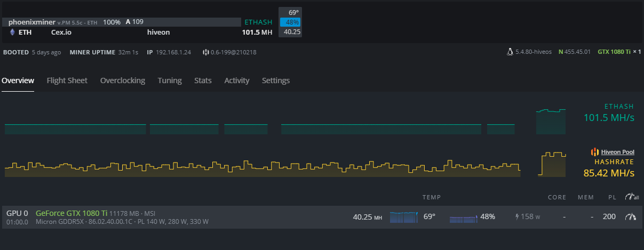Click the GPU 0 fan speed mini chart
This screenshot has width=644, height=250.
click(463, 218)
